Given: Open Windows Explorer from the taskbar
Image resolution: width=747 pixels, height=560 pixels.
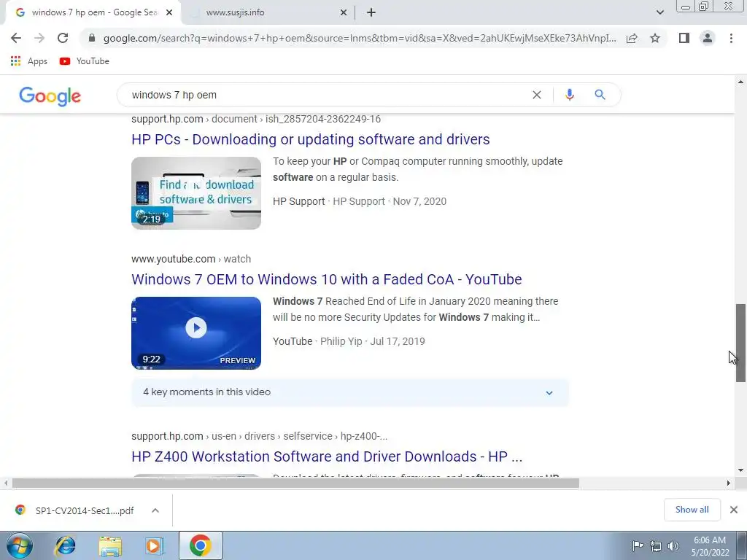Looking at the screenshot, I should pos(110,545).
